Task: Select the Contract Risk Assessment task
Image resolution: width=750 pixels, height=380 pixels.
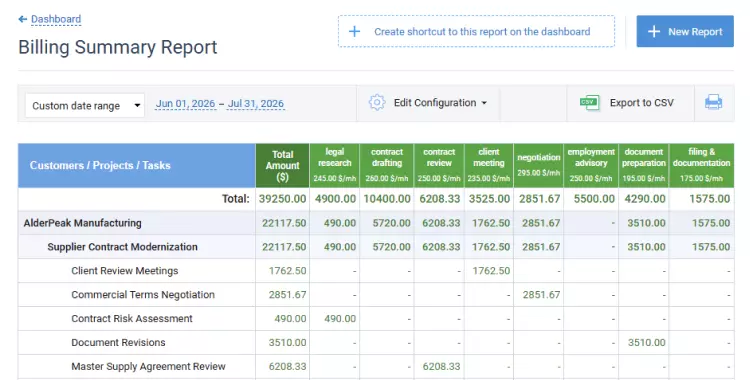Action: [132, 318]
